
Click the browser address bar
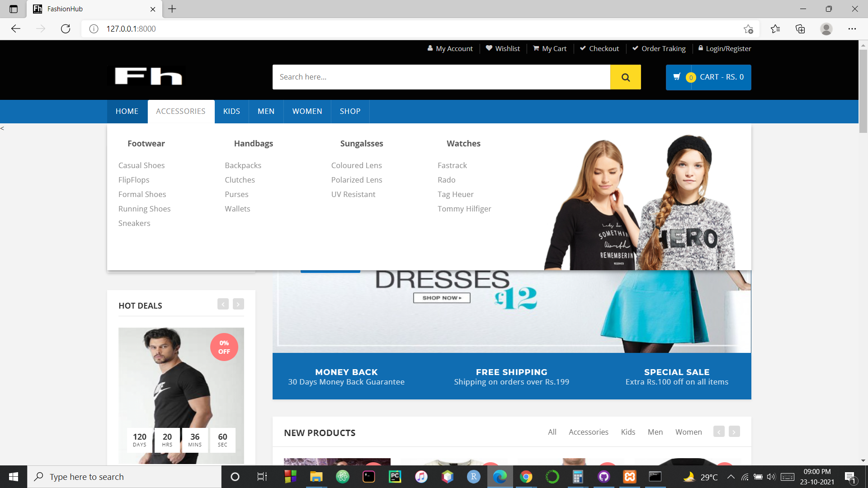click(420, 29)
